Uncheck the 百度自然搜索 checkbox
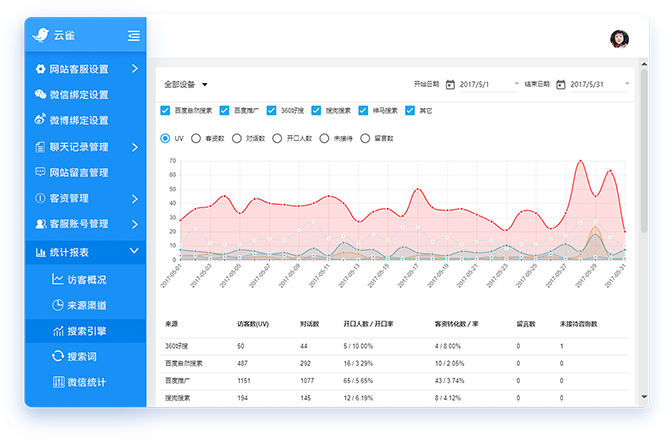This screenshot has height=445, width=665. point(165,110)
